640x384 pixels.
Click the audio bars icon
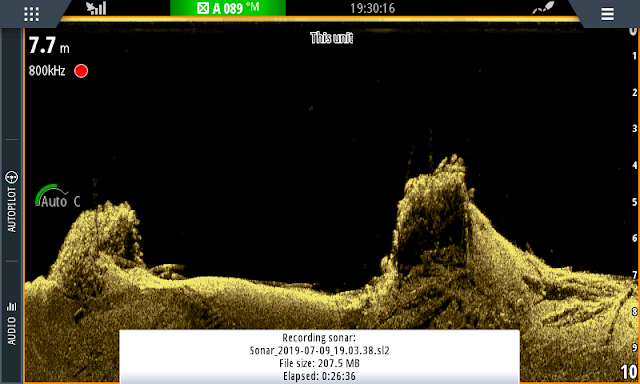click(12, 306)
